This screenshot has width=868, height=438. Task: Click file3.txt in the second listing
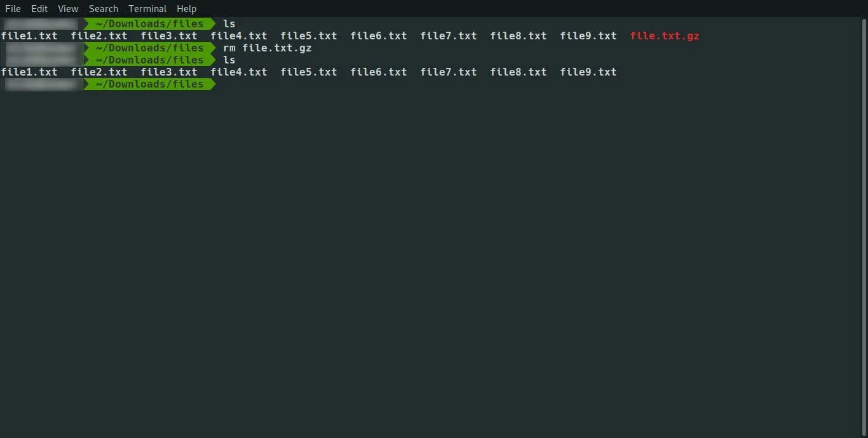[x=169, y=72]
